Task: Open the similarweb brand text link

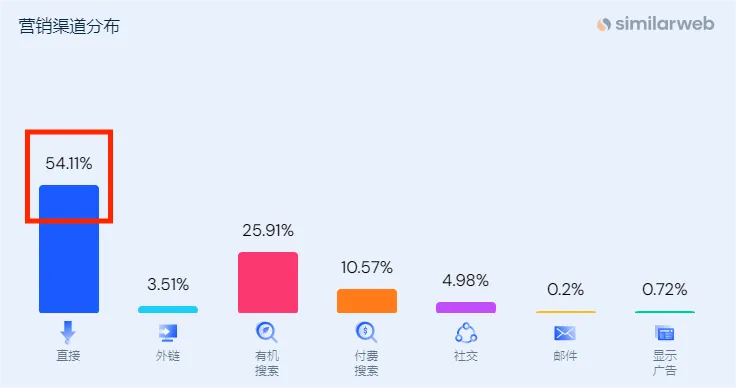Action: coord(665,23)
